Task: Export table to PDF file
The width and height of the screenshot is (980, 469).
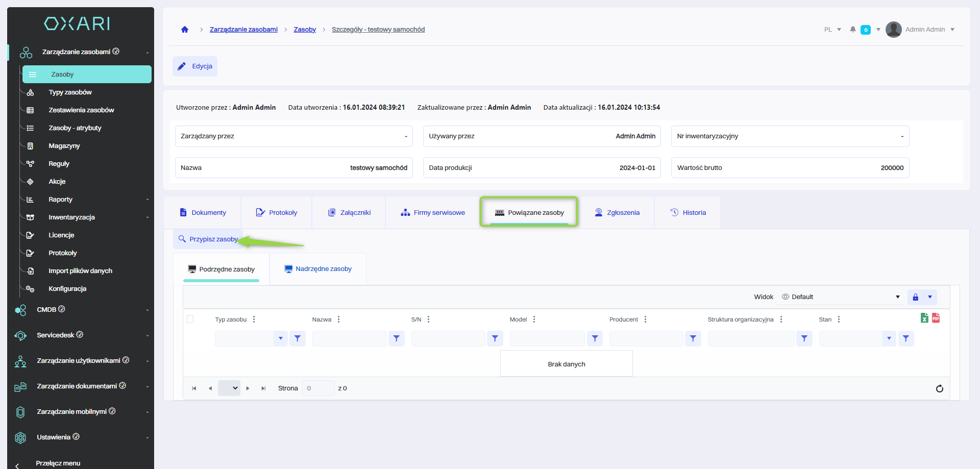Action: (936, 318)
